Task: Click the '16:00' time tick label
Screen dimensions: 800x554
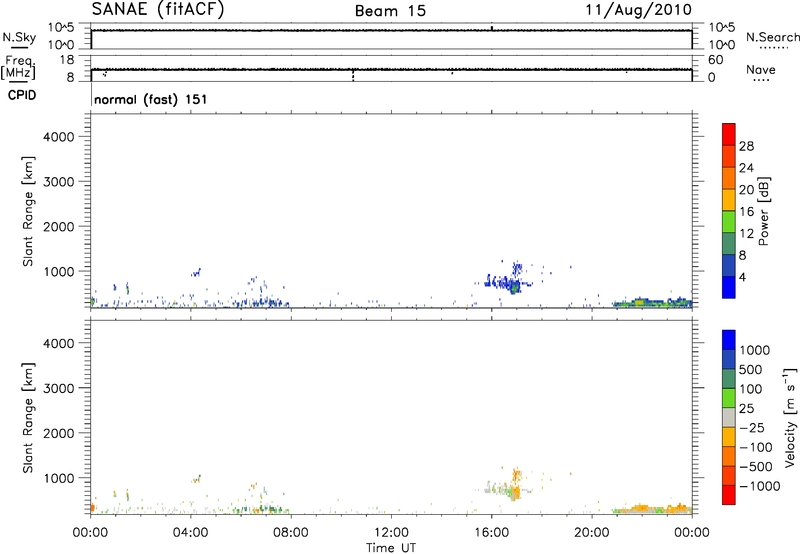Action: pos(491,533)
